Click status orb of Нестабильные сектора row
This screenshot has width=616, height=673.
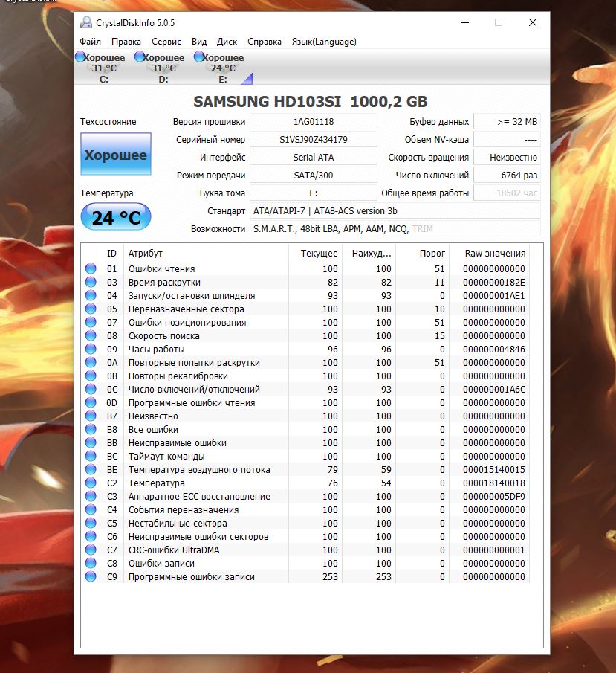click(x=91, y=523)
